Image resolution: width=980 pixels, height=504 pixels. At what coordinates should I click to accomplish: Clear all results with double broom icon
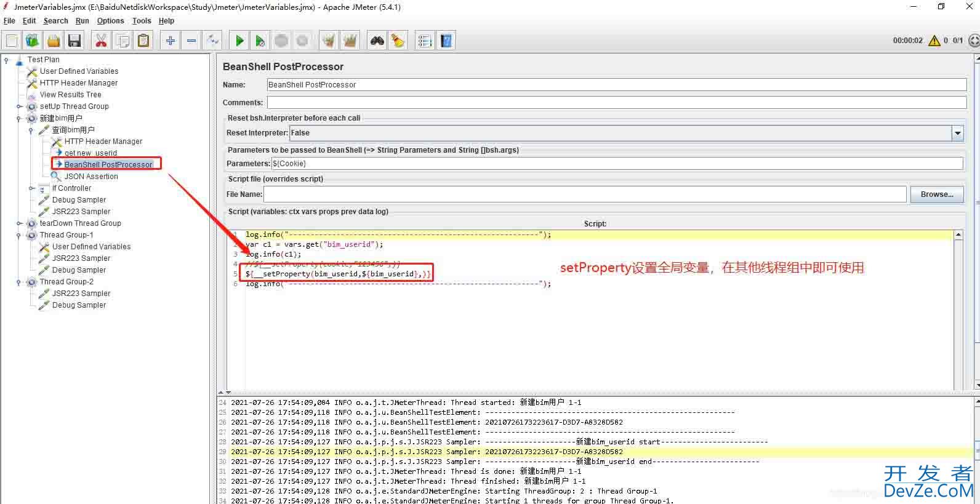[350, 41]
